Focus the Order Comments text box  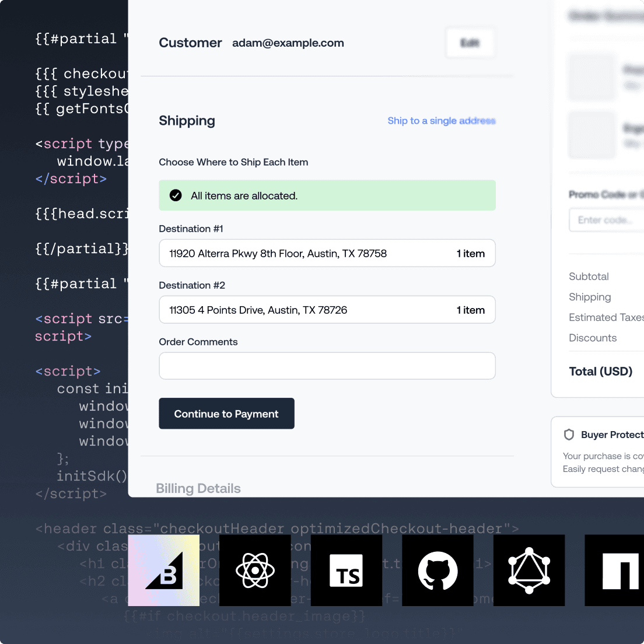(327, 366)
